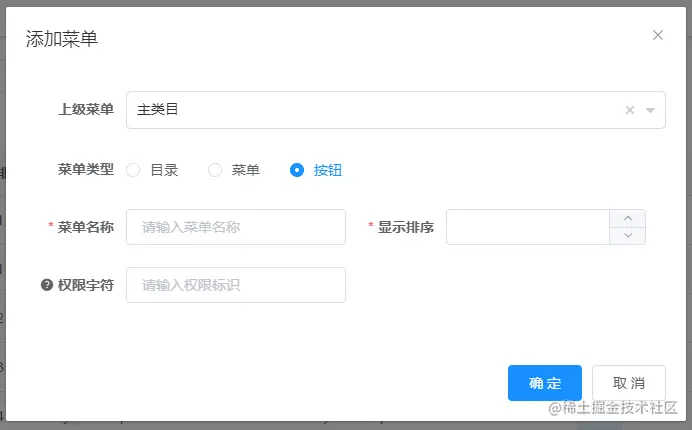Select the 按钮 radio button

297,170
